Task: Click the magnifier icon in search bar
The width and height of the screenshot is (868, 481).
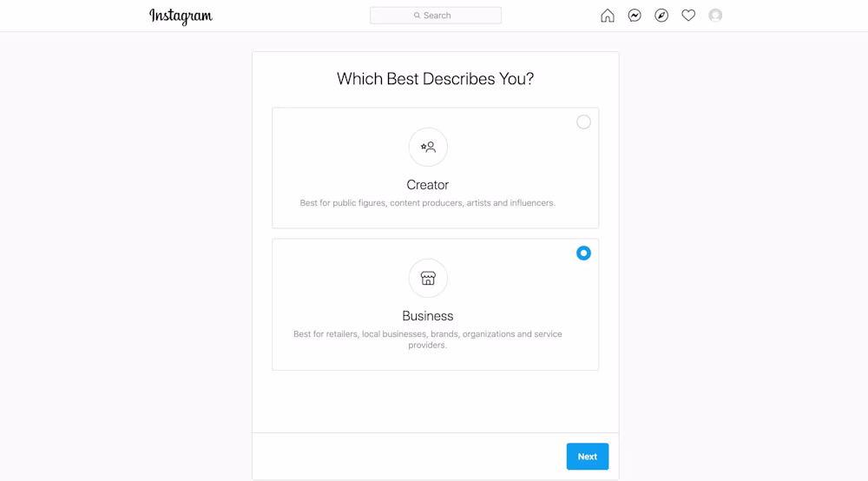Action: (417, 16)
